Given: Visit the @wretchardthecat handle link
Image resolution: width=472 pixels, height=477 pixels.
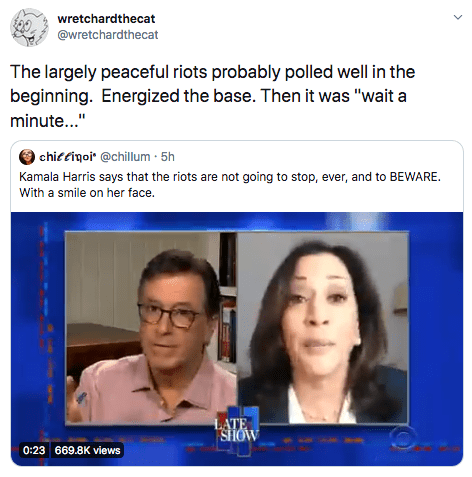Looking at the screenshot, I should (x=108, y=35).
